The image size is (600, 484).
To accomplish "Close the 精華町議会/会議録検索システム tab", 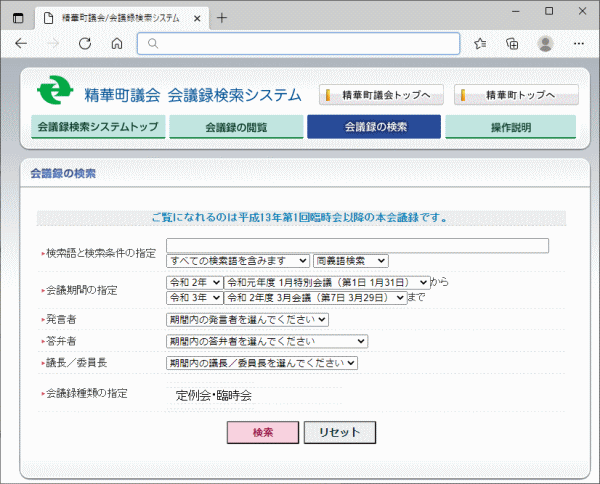I will pos(197,18).
